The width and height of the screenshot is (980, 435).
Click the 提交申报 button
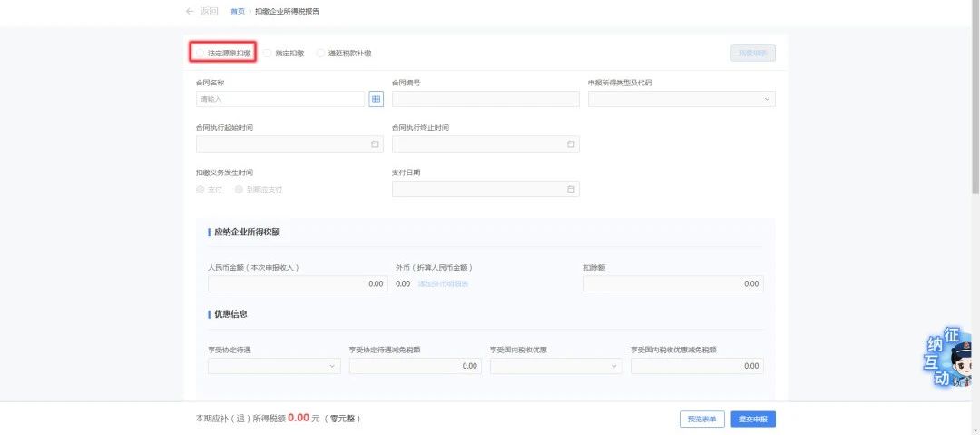click(753, 420)
